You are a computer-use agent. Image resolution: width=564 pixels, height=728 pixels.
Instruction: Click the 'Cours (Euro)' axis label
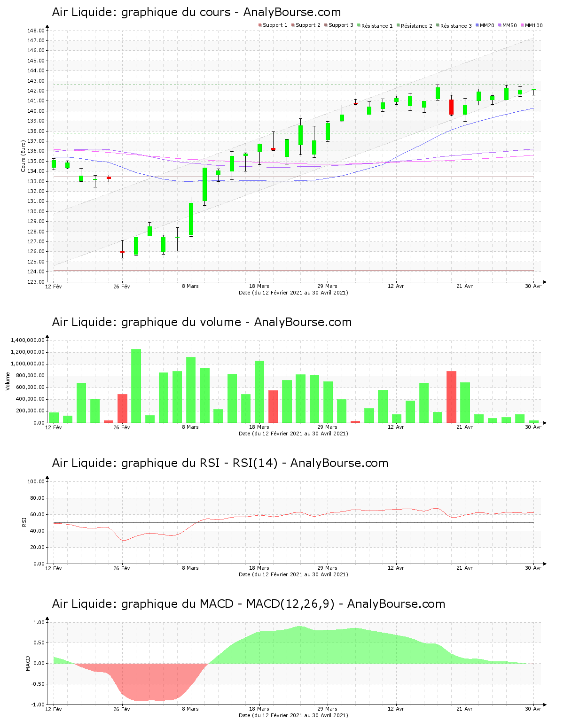23,156
